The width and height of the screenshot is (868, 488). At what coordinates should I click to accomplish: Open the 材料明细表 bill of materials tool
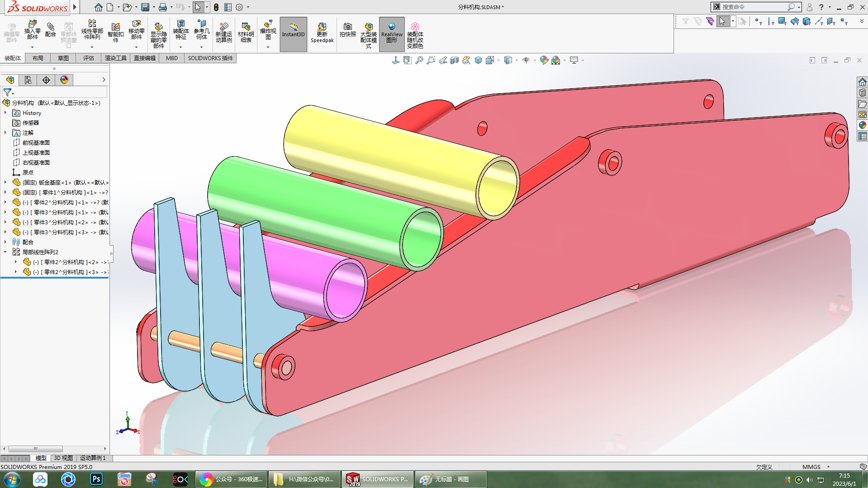246,33
